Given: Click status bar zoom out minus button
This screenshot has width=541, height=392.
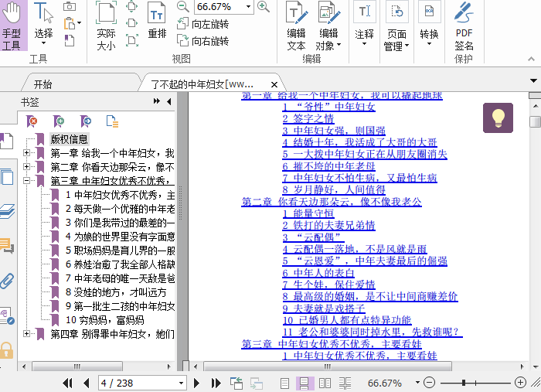Looking at the screenshot, I should tap(429, 383).
